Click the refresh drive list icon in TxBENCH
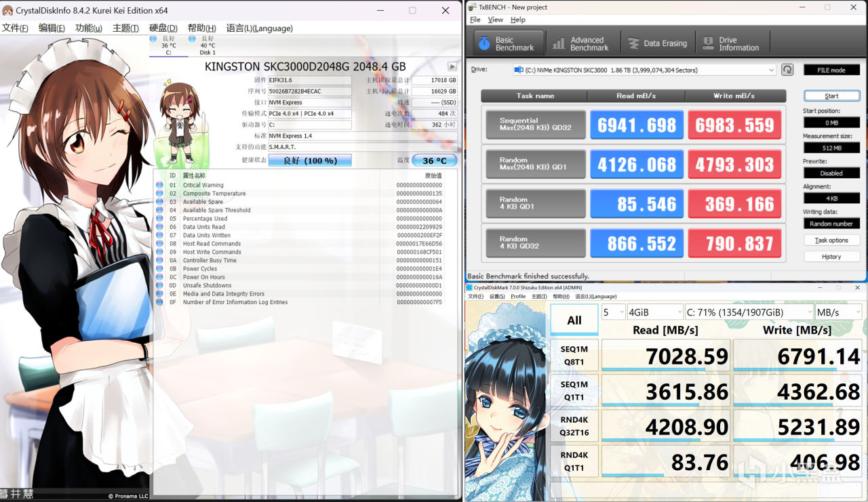The height and width of the screenshot is (502, 868). pos(787,70)
